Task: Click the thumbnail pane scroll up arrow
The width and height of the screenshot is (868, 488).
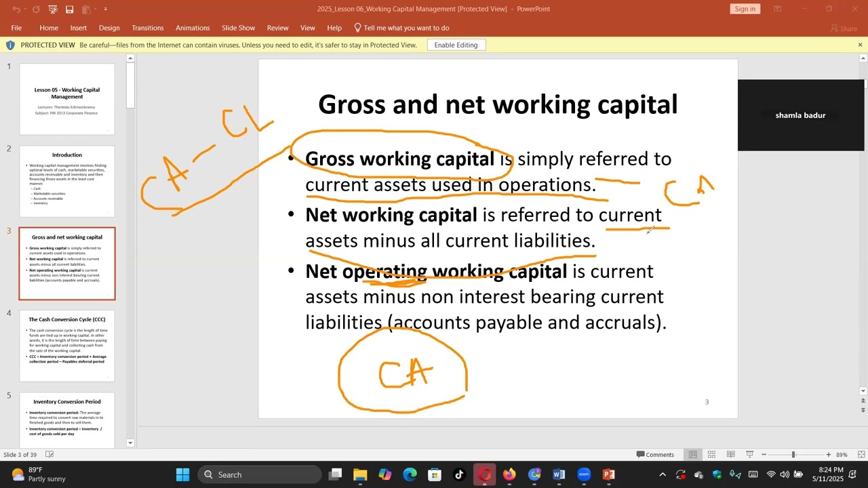Action: point(131,59)
